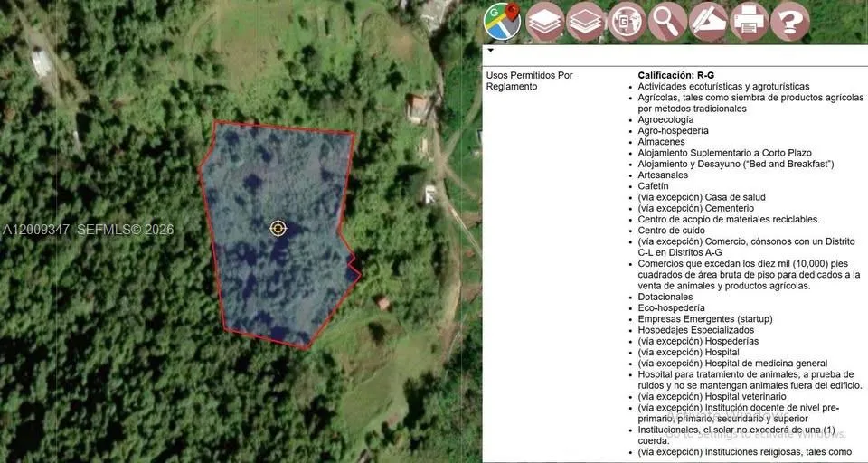Click the crosshair target marker inside parcel
868x463 pixels.
click(x=278, y=228)
